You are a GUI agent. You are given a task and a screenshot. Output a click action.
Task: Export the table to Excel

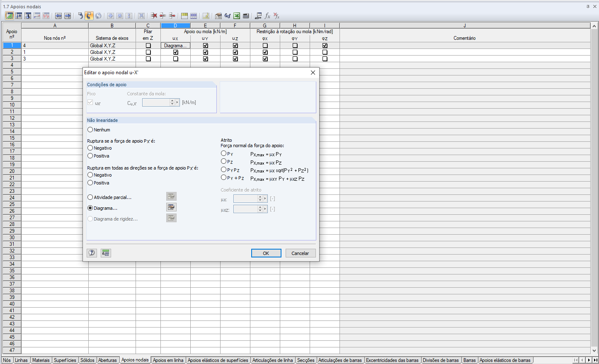pyautogui.click(x=237, y=16)
